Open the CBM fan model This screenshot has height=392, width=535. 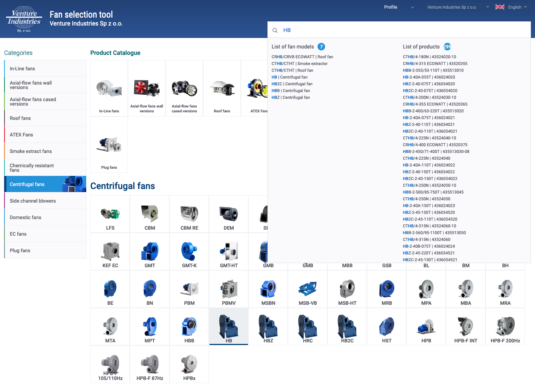click(x=150, y=214)
